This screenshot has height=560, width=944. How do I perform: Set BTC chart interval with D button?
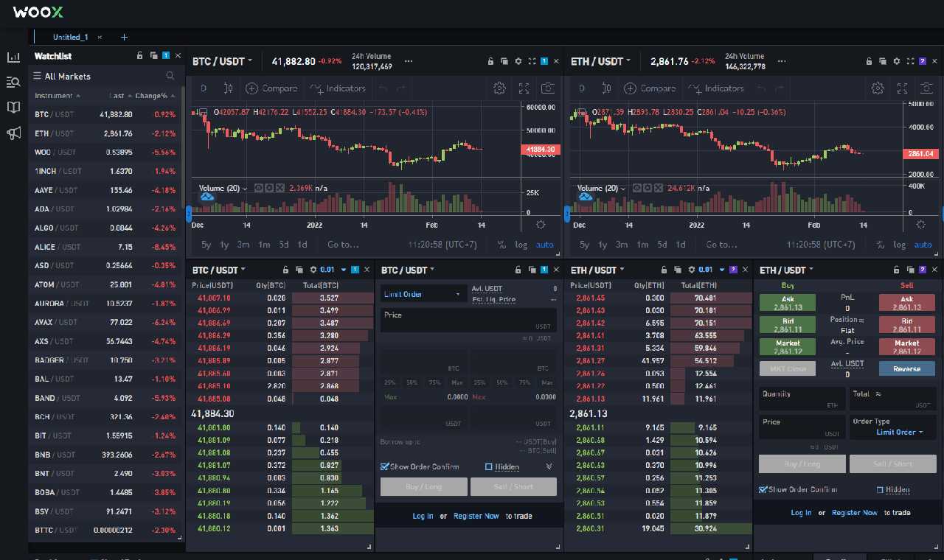204,88
